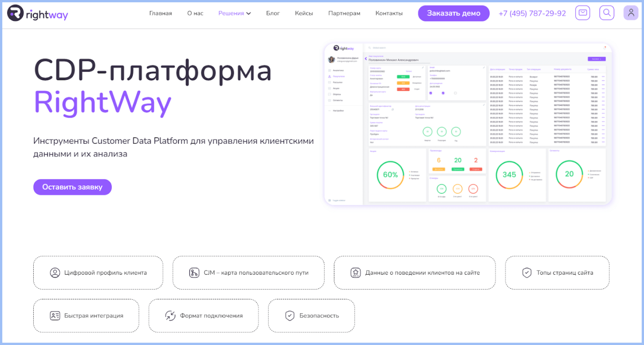Screen dimensions: 644x345
Task: Open the О нас page
Action: [195, 13]
